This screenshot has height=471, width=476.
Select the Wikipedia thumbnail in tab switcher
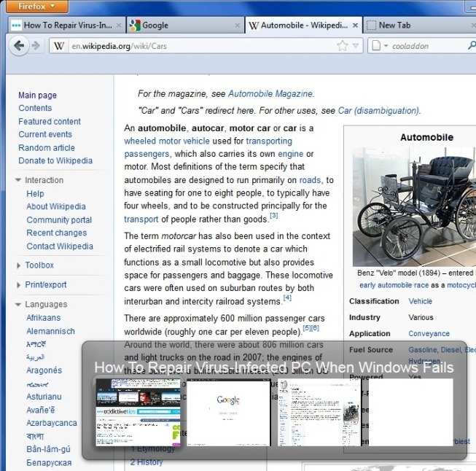319,413
